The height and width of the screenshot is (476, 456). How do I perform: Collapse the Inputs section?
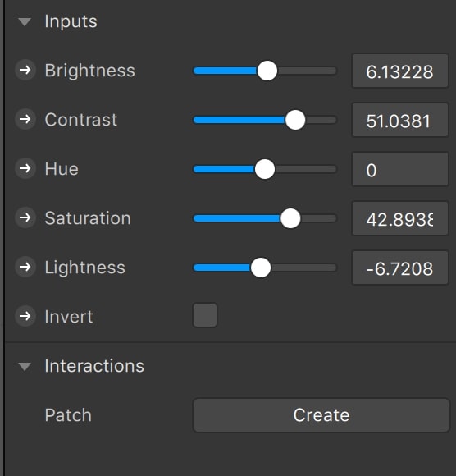tap(25, 22)
